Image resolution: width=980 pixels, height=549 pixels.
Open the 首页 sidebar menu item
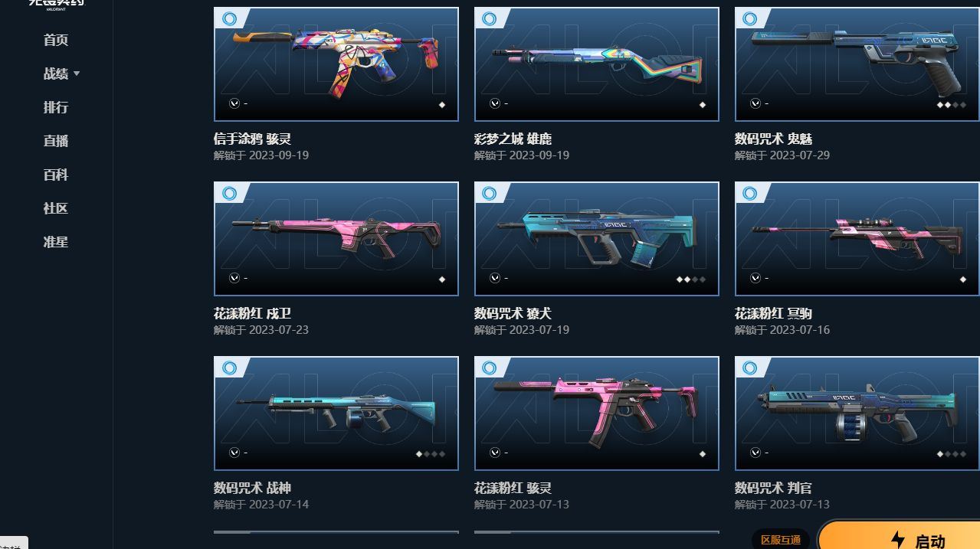(x=56, y=40)
